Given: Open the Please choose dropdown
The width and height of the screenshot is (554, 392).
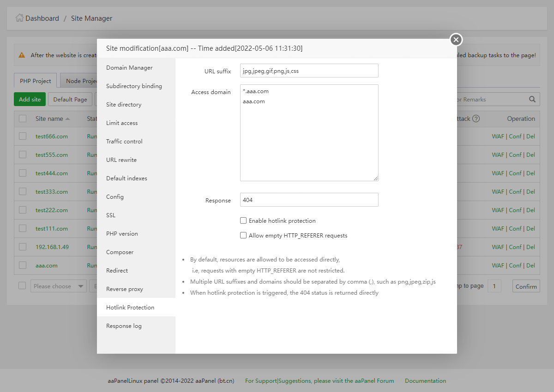Looking at the screenshot, I should pos(59,286).
